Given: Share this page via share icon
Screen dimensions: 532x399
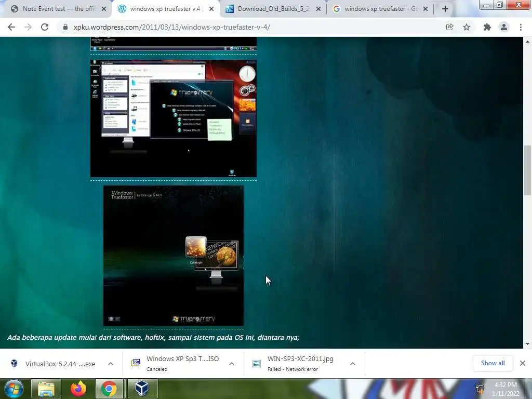Looking at the screenshot, I should pyautogui.click(x=449, y=27).
